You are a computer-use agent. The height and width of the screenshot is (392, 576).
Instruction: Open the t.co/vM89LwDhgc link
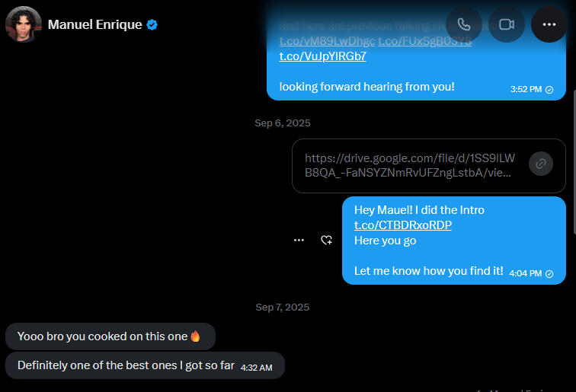(x=327, y=41)
